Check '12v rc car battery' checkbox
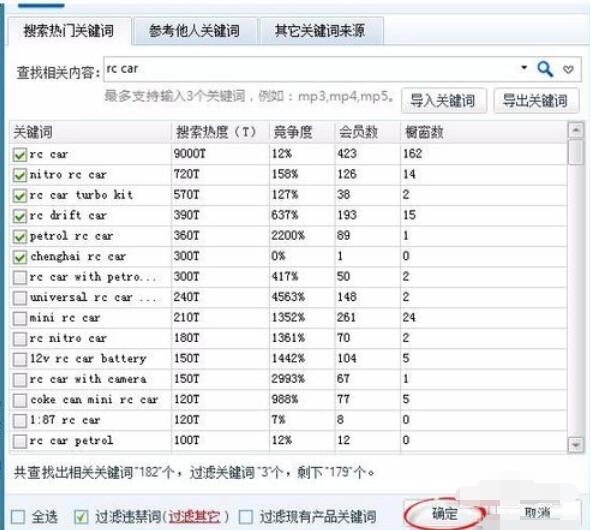590x530 pixels. pyautogui.click(x=20, y=360)
